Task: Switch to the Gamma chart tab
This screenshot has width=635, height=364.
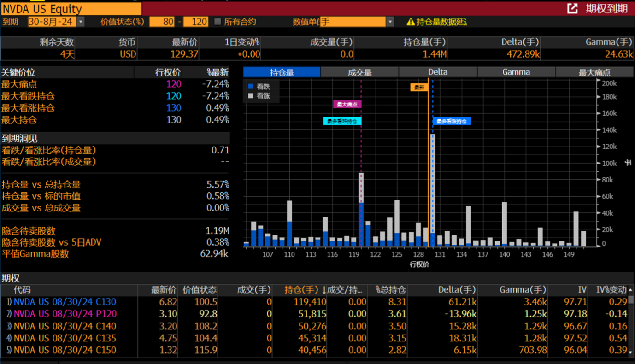Action: click(x=516, y=72)
